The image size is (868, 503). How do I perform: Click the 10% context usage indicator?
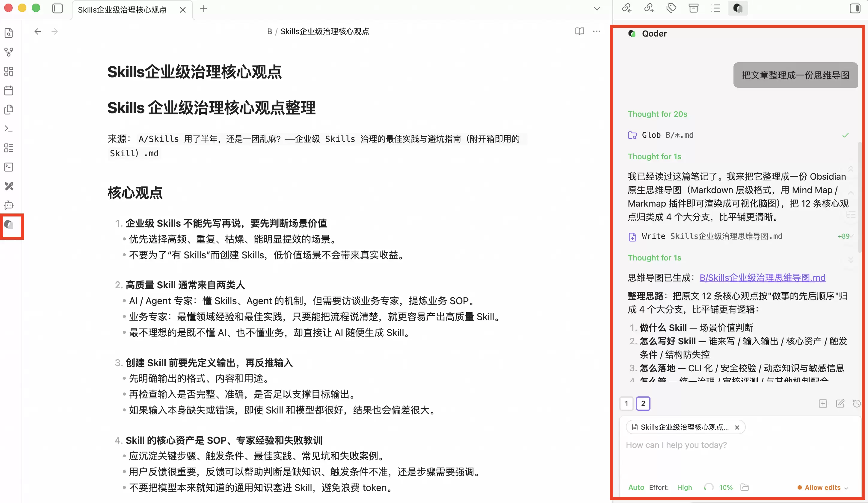coord(726,487)
